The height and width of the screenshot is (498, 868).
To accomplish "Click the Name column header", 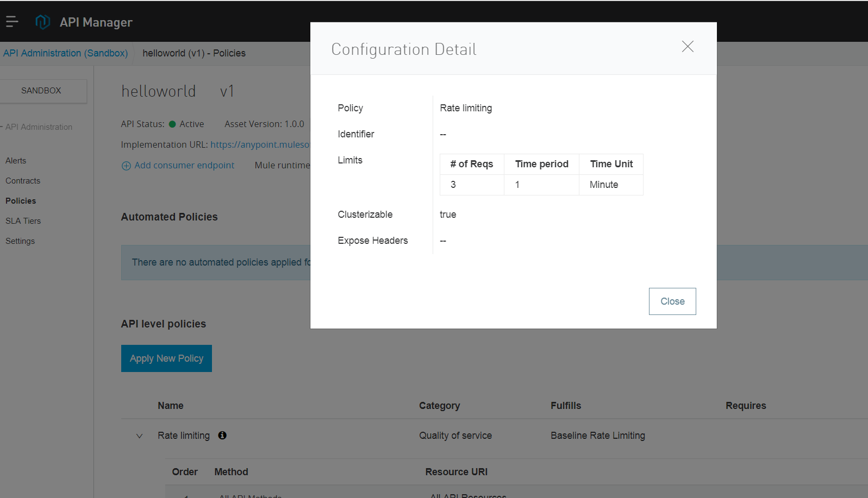I will tap(171, 406).
